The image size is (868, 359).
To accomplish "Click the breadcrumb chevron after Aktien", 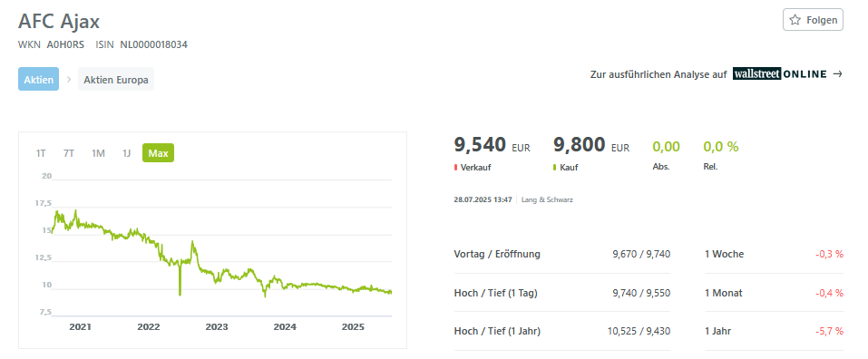I will coord(69,79).
